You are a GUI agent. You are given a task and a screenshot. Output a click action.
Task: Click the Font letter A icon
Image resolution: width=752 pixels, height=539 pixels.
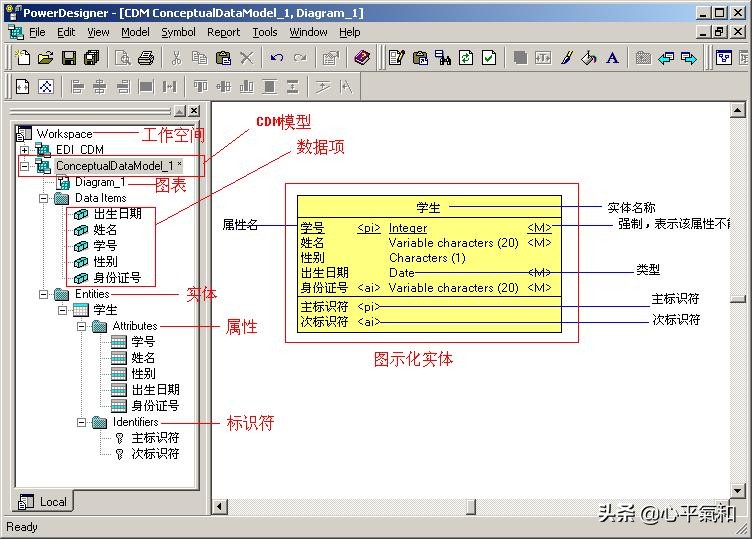tap(612, 58)
